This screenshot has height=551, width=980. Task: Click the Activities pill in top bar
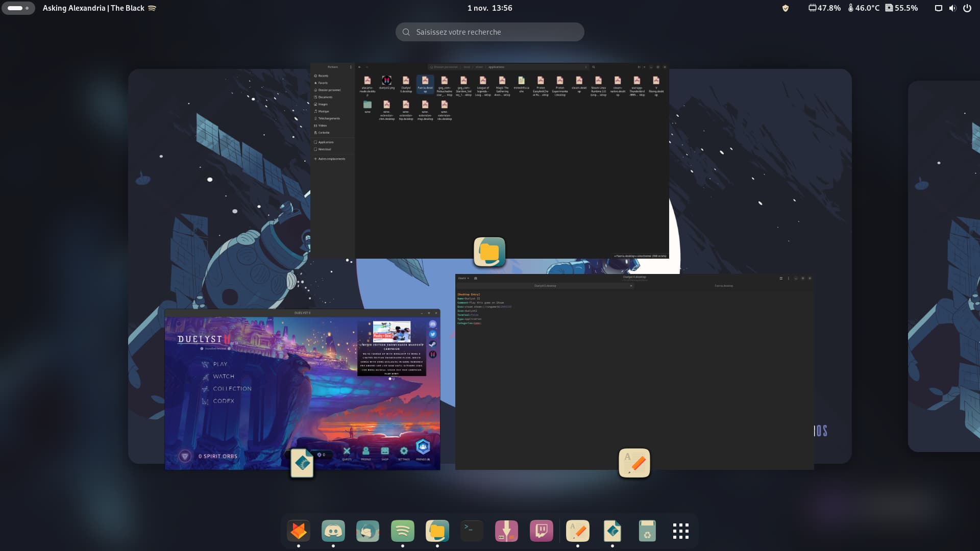pos(18,8)
